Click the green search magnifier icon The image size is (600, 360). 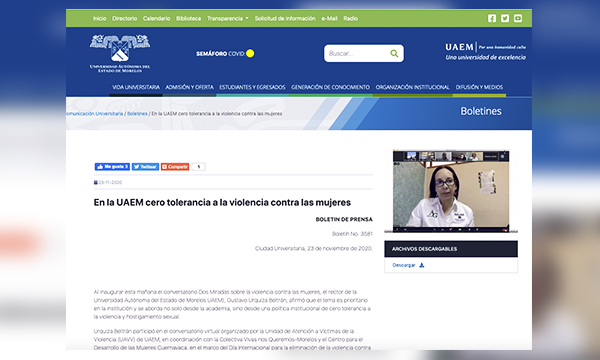[x=394, y=54]
